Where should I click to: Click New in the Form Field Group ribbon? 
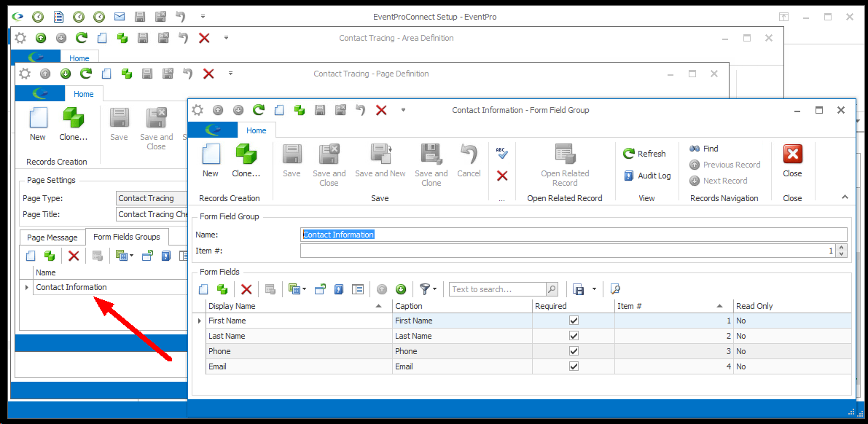211,160
